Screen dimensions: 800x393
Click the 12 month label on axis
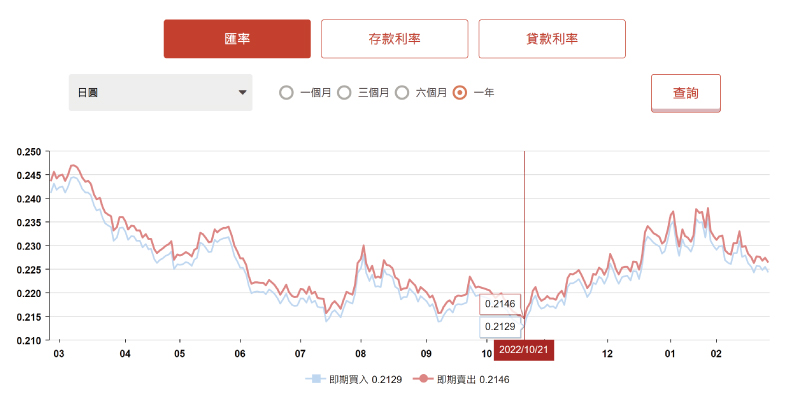[607, 354]
